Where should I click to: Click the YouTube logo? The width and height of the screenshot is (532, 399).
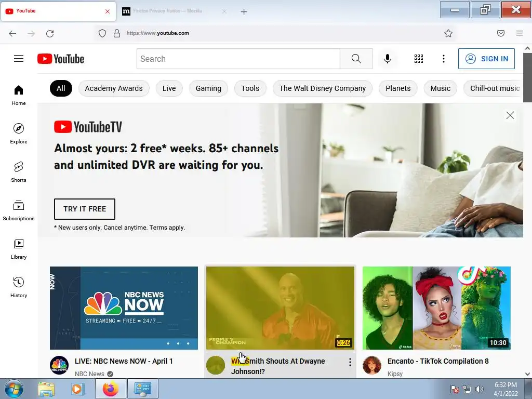61,59
